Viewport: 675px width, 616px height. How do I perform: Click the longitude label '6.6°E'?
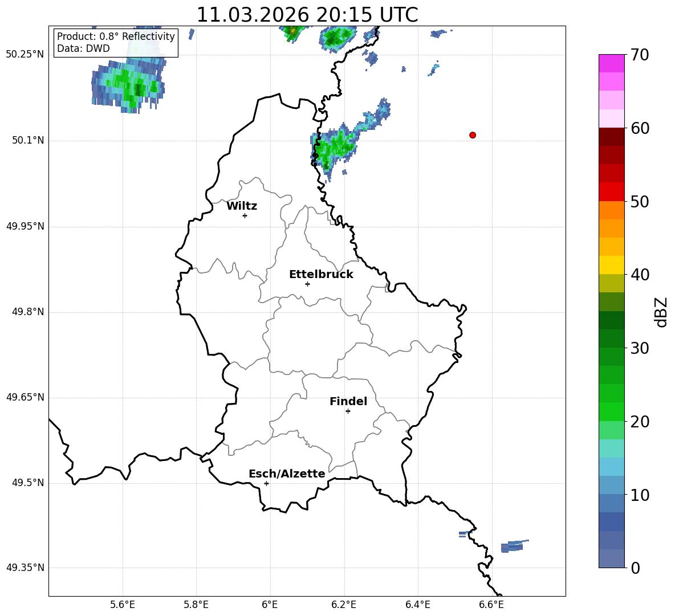[491, 605]
